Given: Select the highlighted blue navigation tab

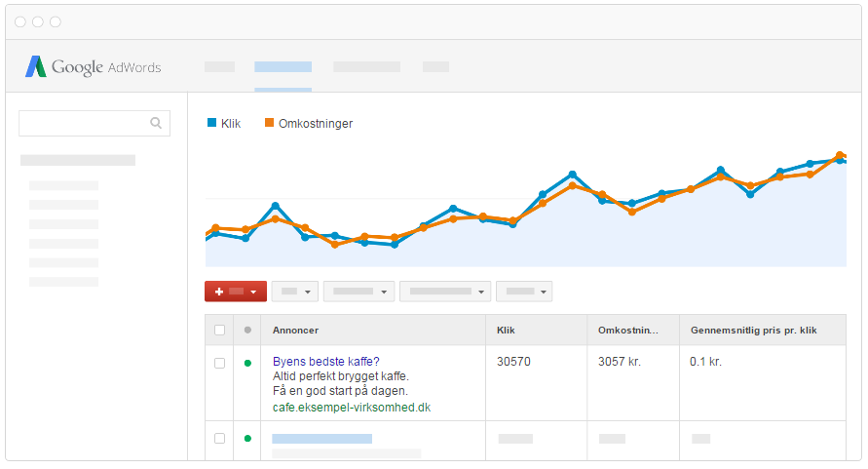Looking at the screenshot, I should (x=283, y=67).
